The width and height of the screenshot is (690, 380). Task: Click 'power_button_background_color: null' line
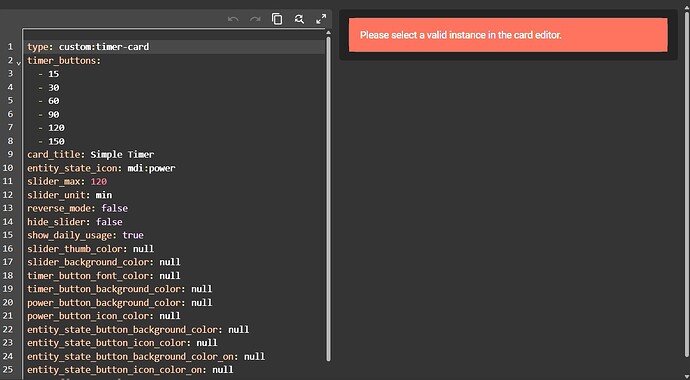120,302
